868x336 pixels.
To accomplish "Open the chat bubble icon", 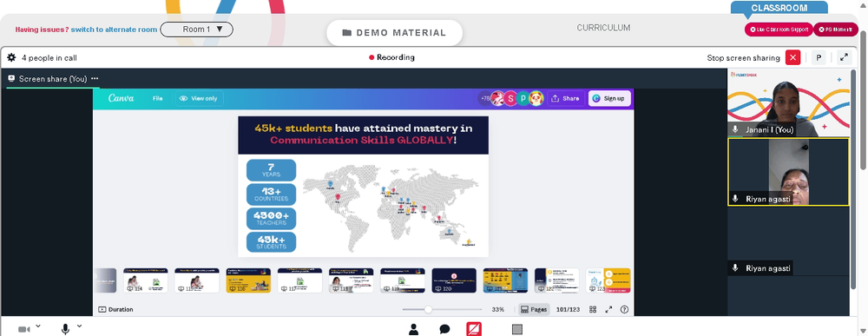I will 444,329.
